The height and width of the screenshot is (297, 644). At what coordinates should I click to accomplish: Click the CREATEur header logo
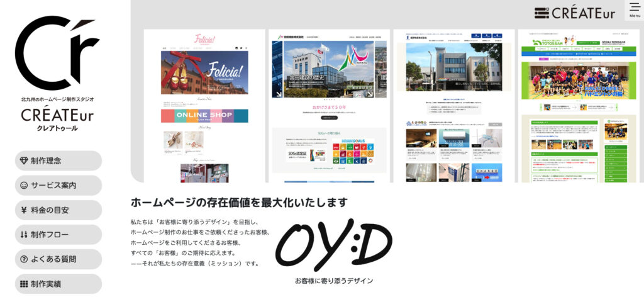pos(575,13)
